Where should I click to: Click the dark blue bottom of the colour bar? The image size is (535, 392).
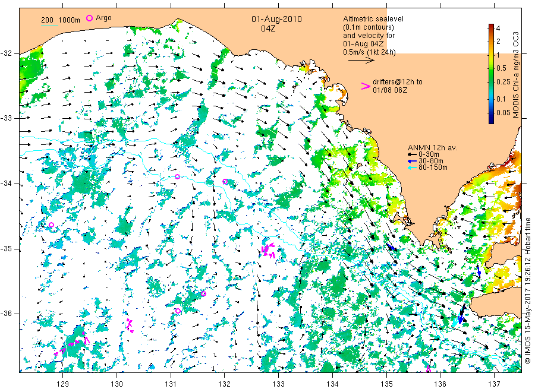click(491, 121)
